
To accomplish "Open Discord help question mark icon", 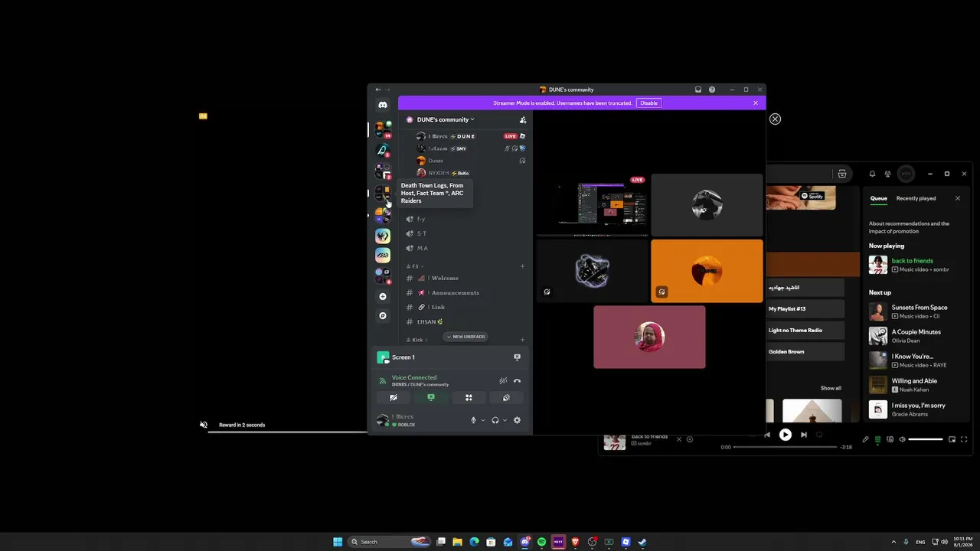I will 712,90.
